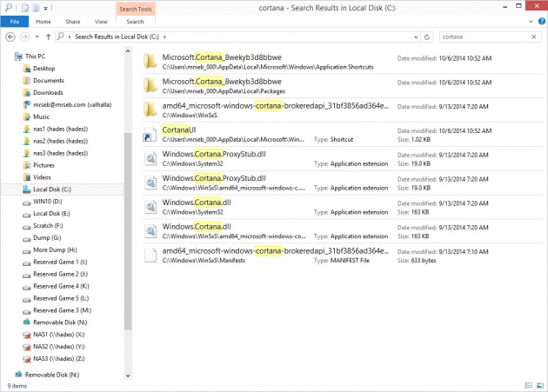
Task: Click the title bar search magnifier icon
Action: click(8, 7)
